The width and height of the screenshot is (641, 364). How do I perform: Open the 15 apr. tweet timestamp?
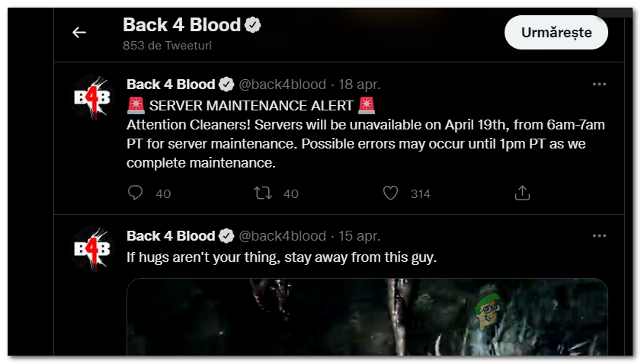[360, 235]
